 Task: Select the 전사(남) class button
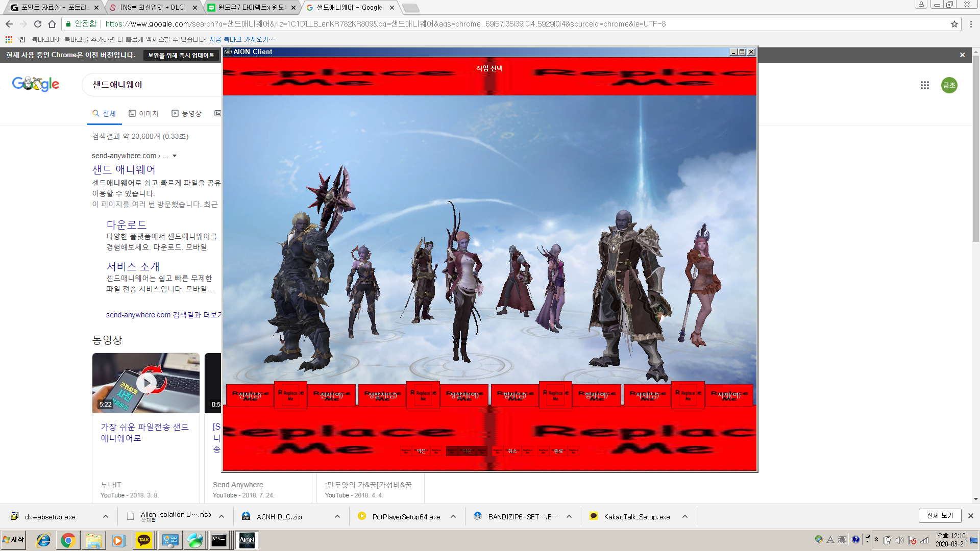[x=250, y=395]
